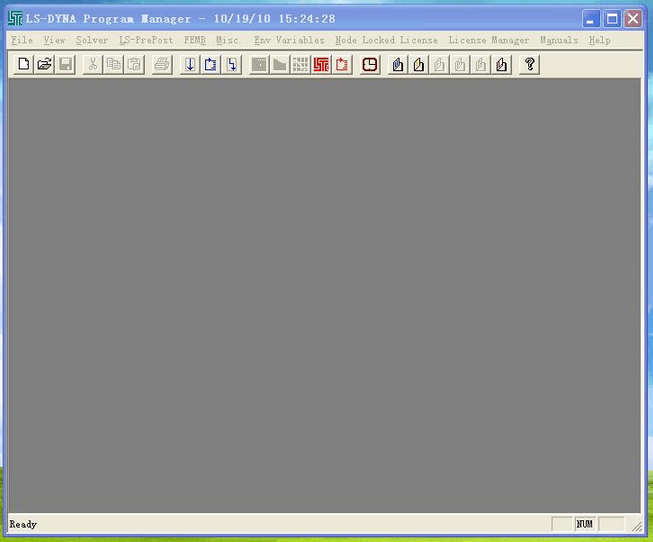
Task: Open the LS-PrePost menu
Action: pyautogui.click(x=146, y=40)
